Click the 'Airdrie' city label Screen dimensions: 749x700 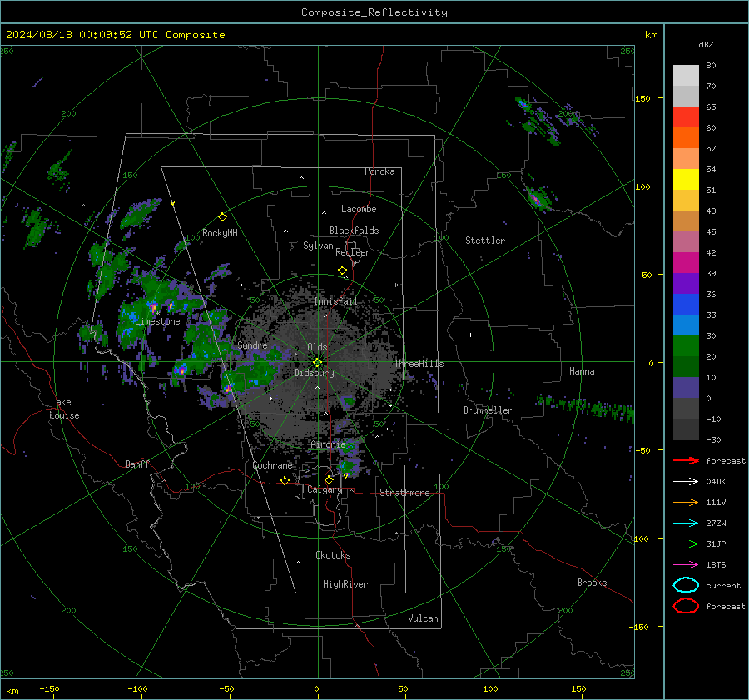click(328, 444)
